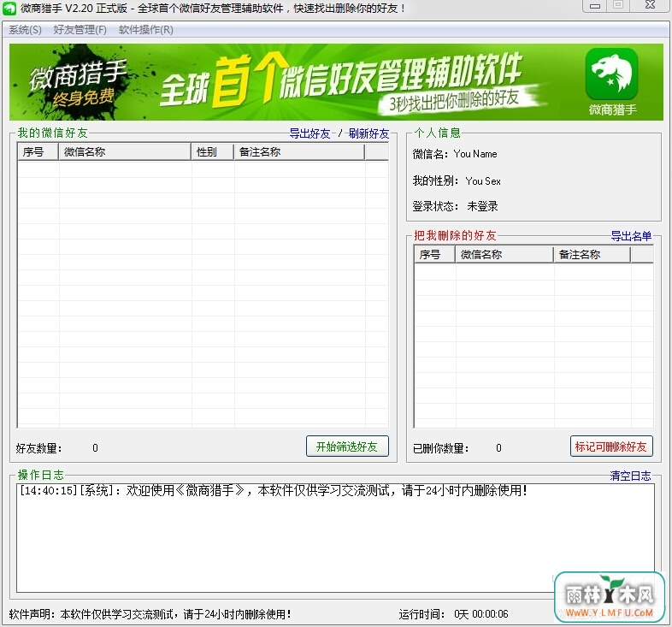Minimize the 微商猎手 window
The image size is (672, 627).
595,6
